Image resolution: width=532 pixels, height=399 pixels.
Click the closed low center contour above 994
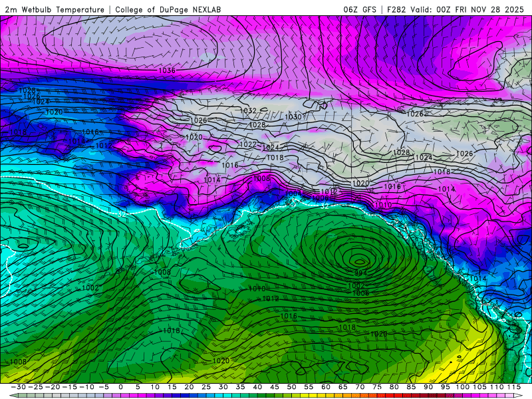[x=359, y=261]
